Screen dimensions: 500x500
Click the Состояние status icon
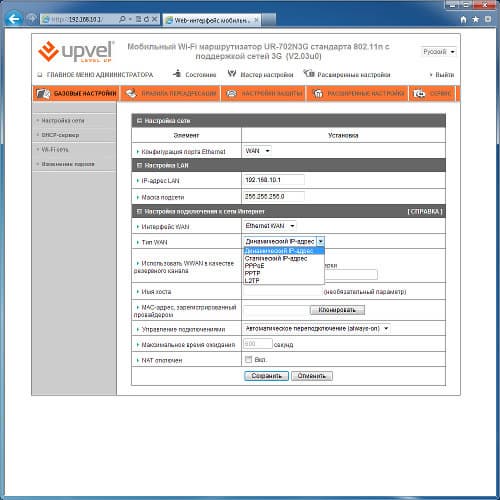pyautogui.click(x=177, y=73)
